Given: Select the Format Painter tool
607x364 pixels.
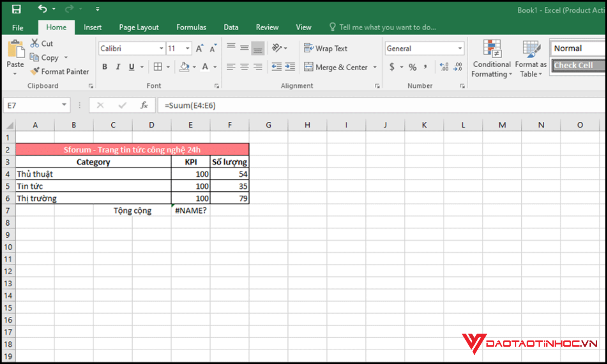Looking at the screenshot, I should tap(59, 71).
